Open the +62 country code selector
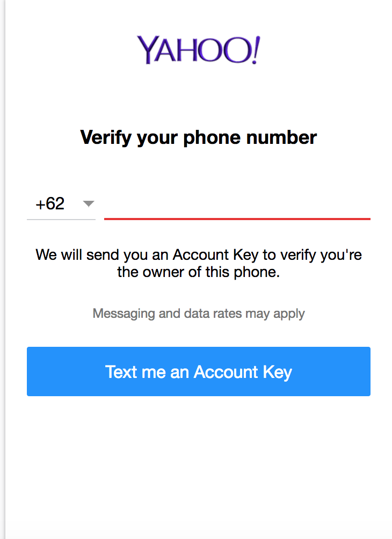 coord(61,204)
